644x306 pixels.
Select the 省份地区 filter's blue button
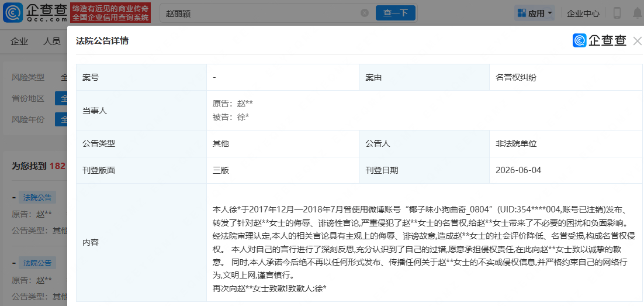[x=61, y=99]
